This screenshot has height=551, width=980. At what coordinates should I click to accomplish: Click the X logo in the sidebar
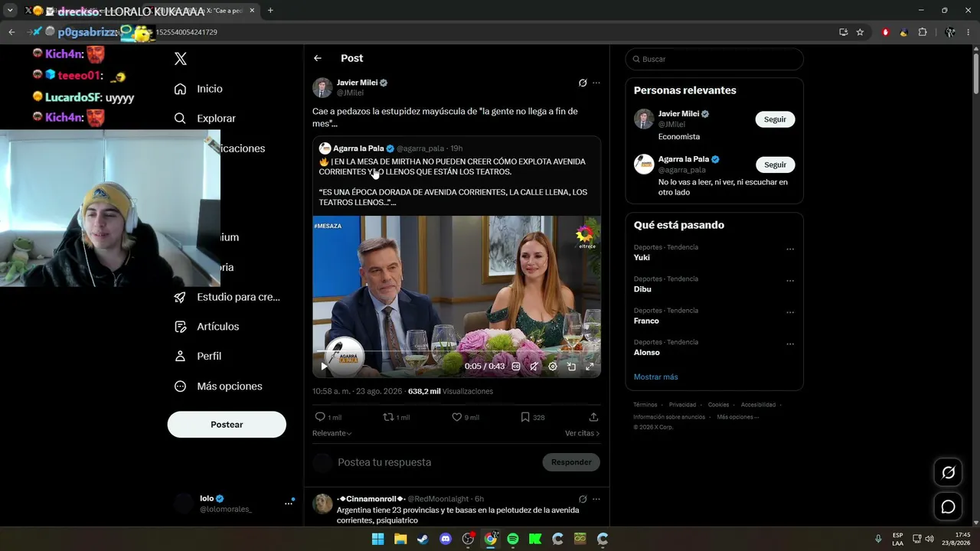[x=181, y=59]
